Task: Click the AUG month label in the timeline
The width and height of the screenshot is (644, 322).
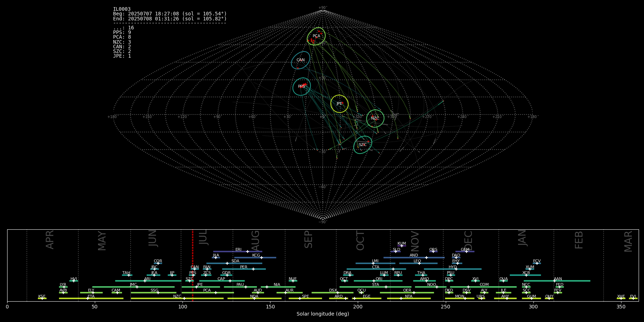Action: pyautogui.click(x=255, y=241)
